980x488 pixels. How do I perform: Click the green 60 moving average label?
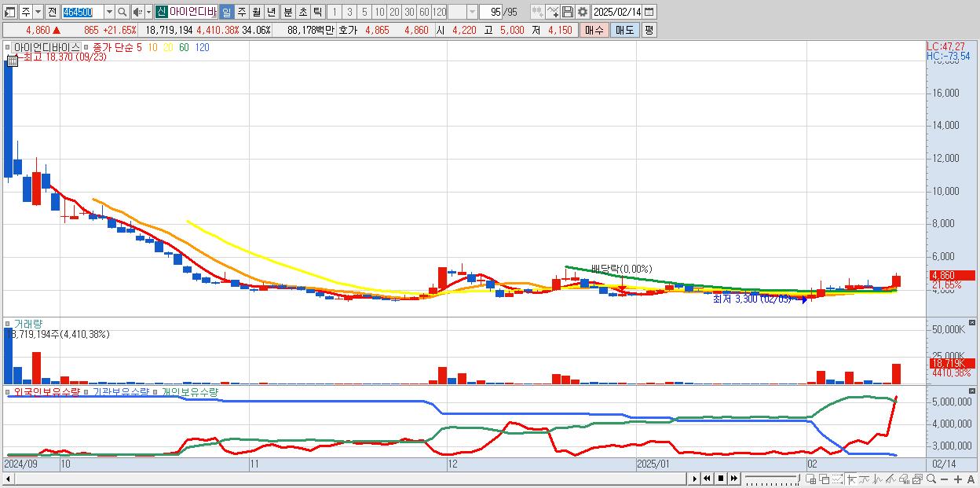click(x=184, y=48)
